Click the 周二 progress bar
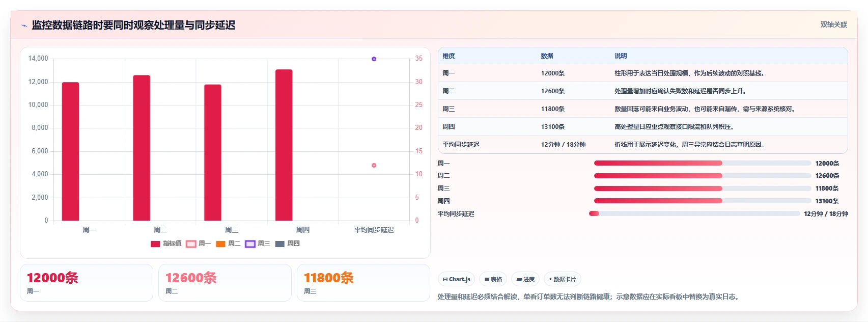This screenshot has width=868, height=322. pyautogui.click(x=703, y=176)
